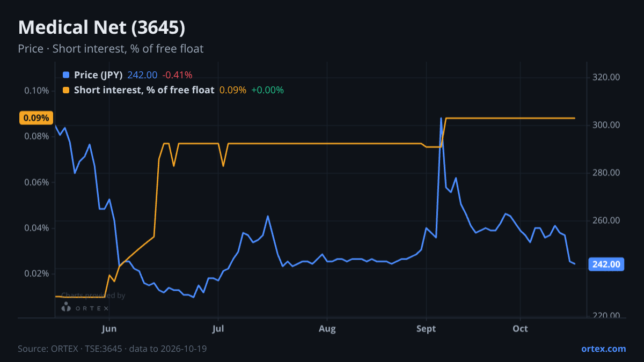Click the 0.08% left axis label

(x=36, y=136)
